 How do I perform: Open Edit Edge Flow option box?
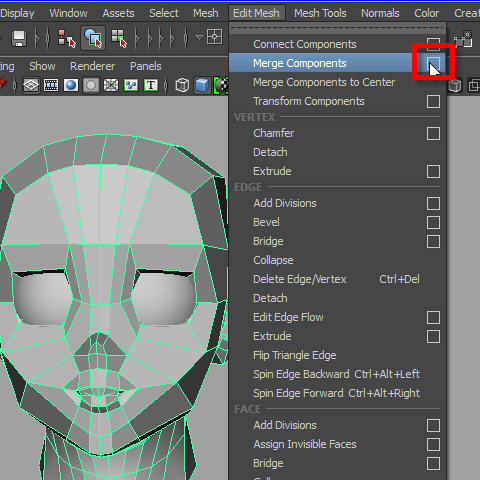[433, 317]
